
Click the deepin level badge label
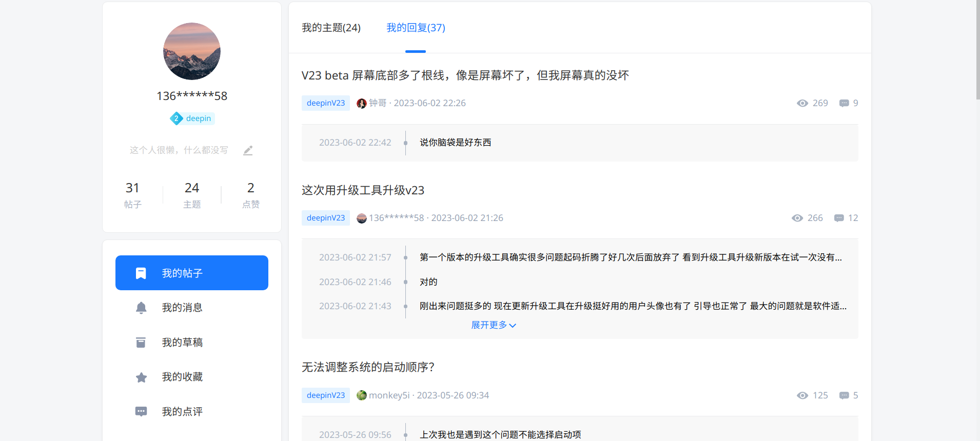(199, 118)
